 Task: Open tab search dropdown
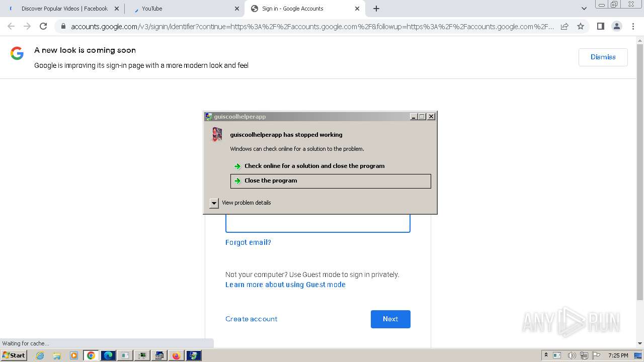[584, 9]
